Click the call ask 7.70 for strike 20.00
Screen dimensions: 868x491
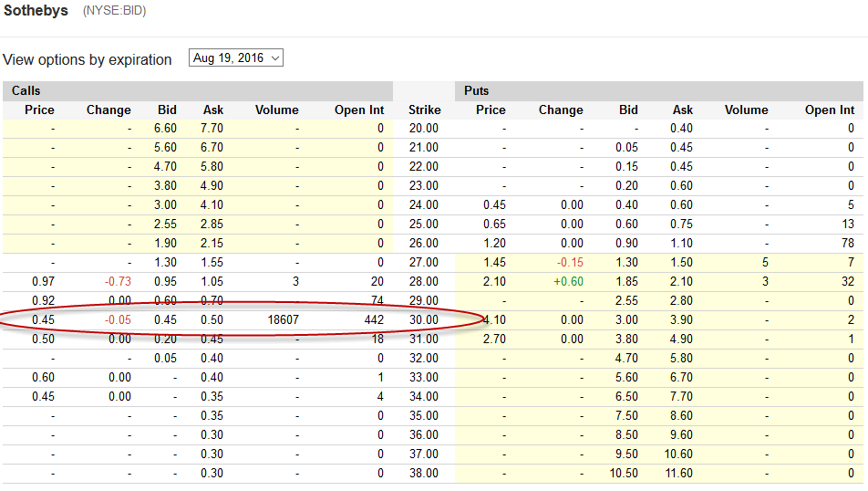[x=212, y=129]
